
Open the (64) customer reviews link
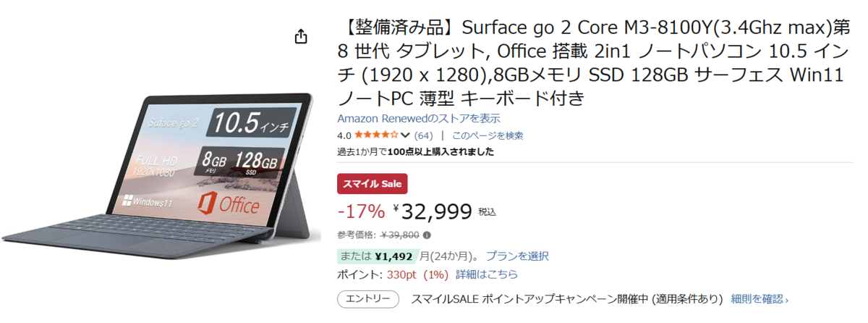point(423,135)
